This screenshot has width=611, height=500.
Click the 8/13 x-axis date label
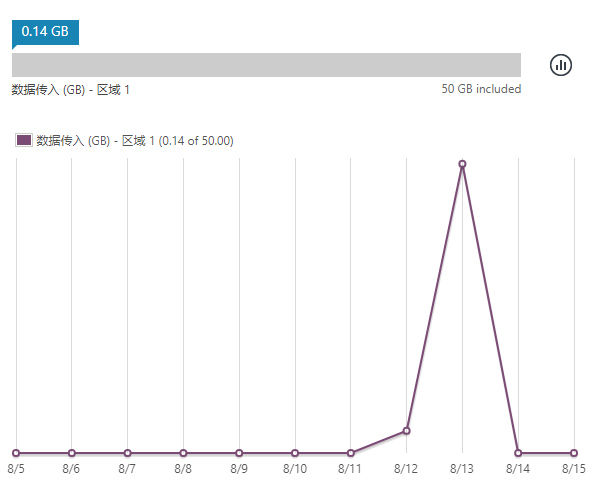462,469
